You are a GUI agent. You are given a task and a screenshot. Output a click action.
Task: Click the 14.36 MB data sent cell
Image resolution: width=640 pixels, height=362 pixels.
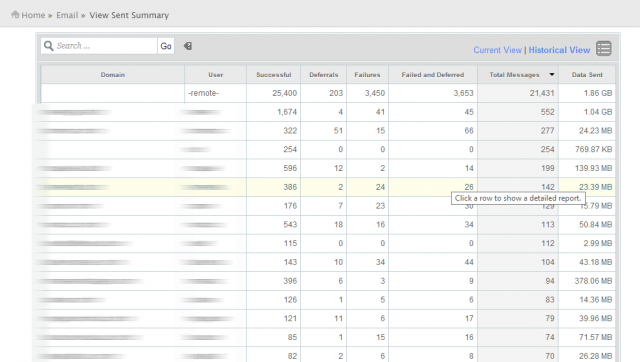(x=587, y=300)
